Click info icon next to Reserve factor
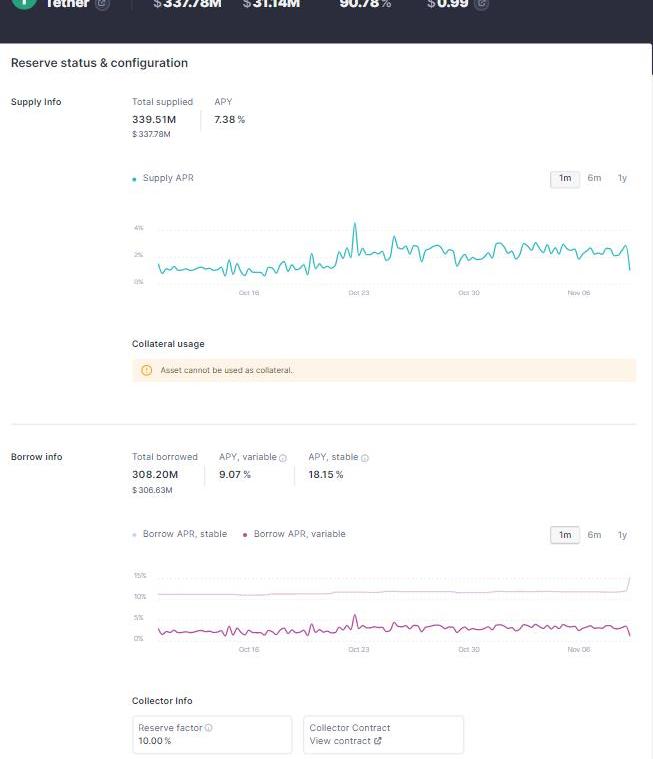 (x=208, y=728)
